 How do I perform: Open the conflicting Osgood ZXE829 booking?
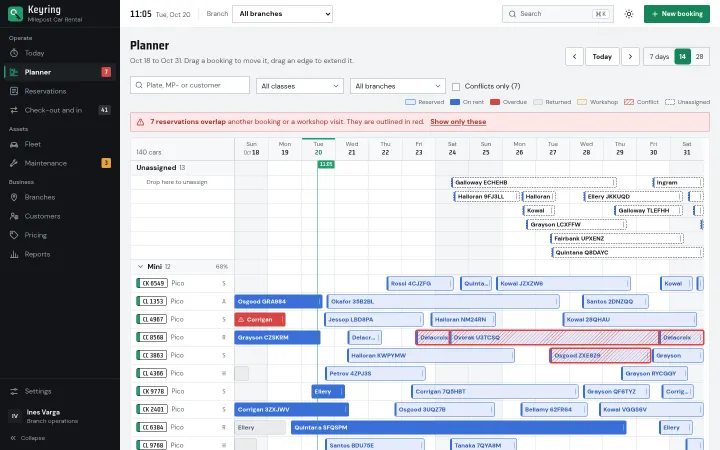point(600,355)
